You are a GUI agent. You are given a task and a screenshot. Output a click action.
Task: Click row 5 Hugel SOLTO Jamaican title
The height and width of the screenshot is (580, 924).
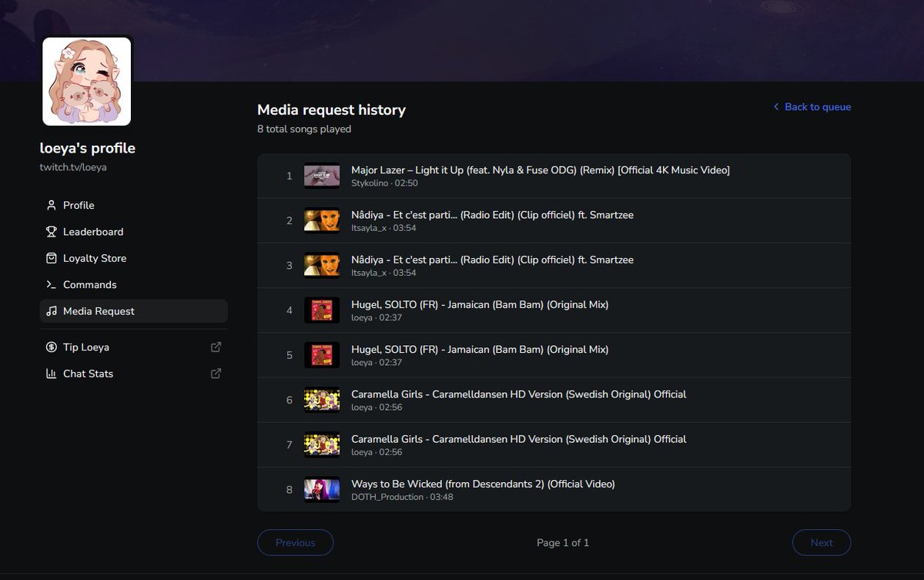[x=480, y=349]
